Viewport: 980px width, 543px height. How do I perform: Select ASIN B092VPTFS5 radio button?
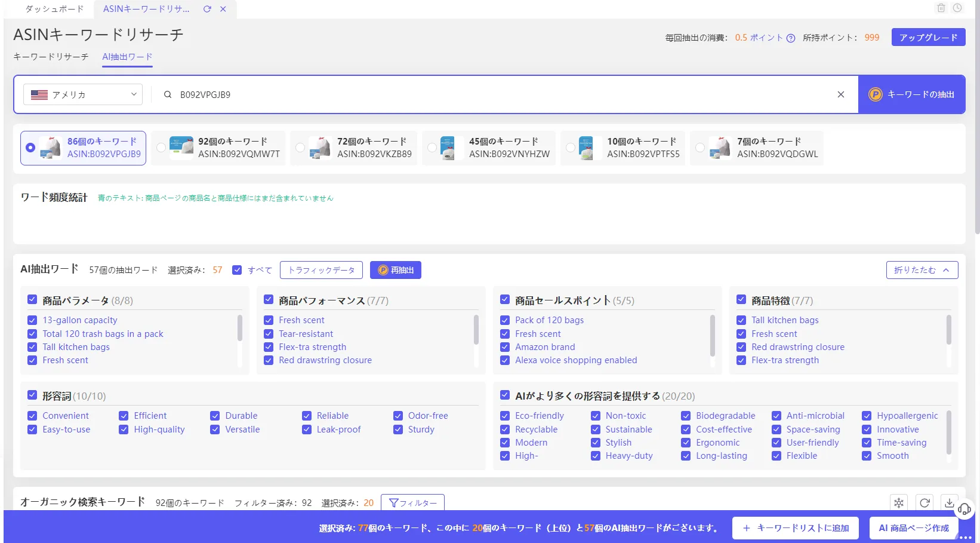(571, 148)
